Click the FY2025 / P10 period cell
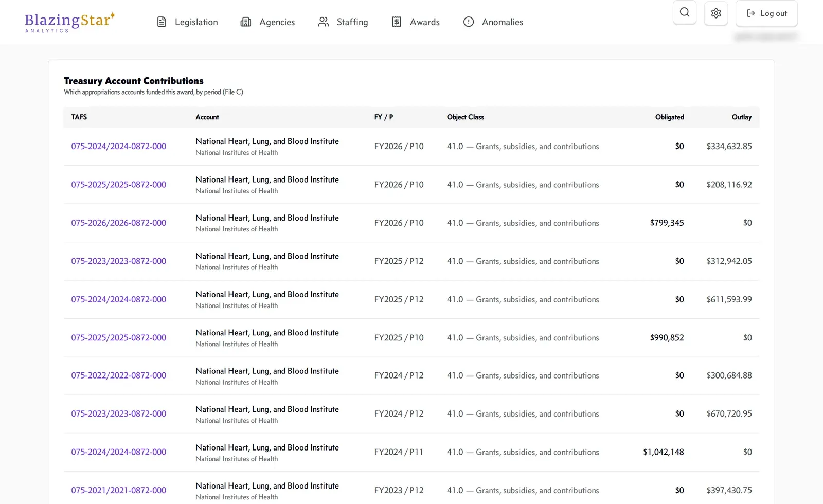The width and height of the screenshot is (823, 504). pos(399,338)
